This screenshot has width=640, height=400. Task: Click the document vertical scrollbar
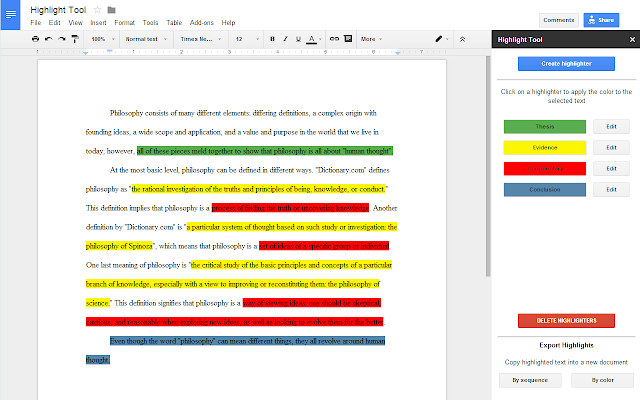click(488, 167)
